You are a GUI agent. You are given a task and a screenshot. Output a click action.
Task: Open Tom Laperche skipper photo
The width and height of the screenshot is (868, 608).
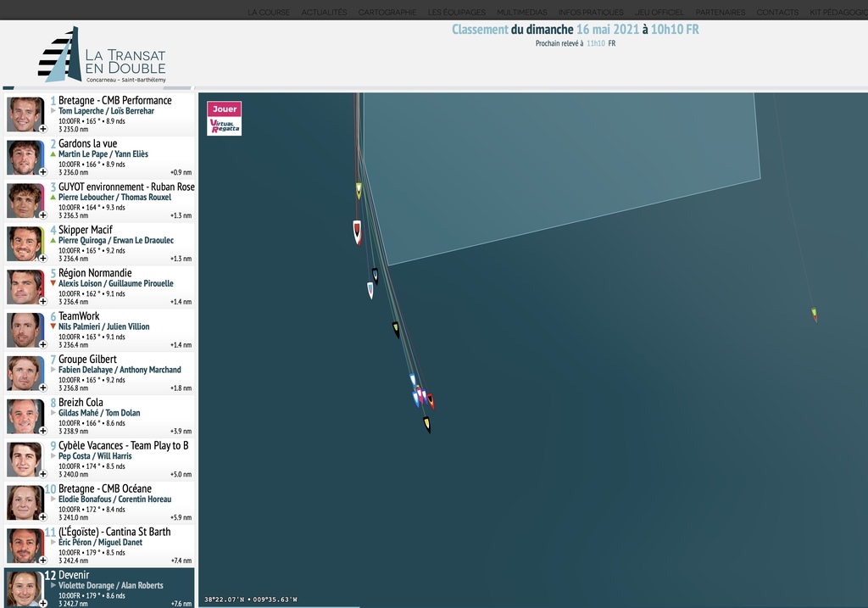25,114
